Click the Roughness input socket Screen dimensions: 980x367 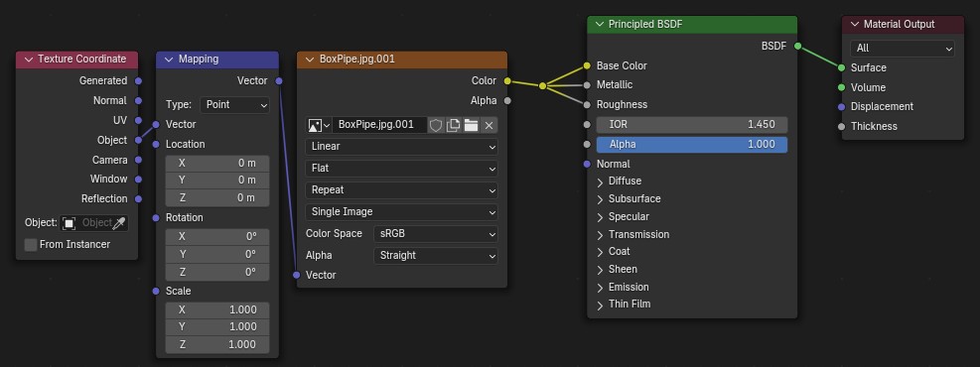coord(587,105)
